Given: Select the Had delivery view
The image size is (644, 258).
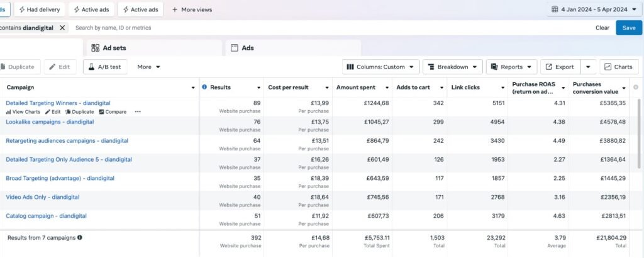Looking at the screenshot, I should point(39,9).
